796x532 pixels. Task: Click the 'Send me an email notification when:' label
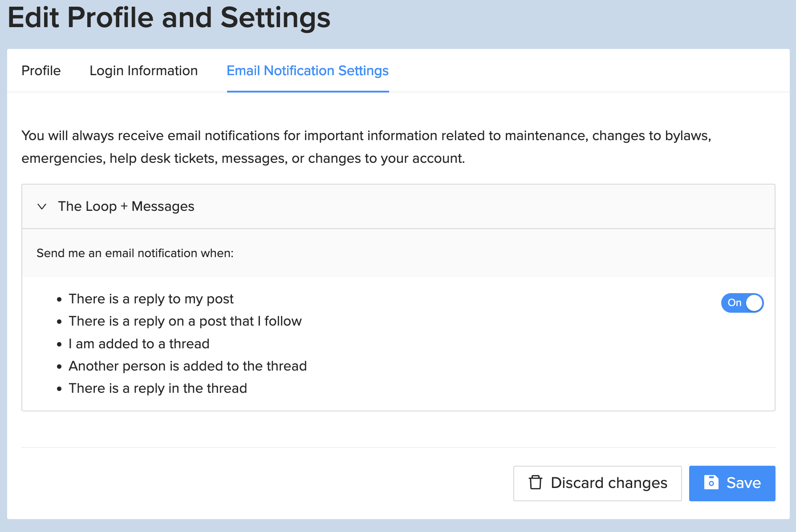(135, 253)
